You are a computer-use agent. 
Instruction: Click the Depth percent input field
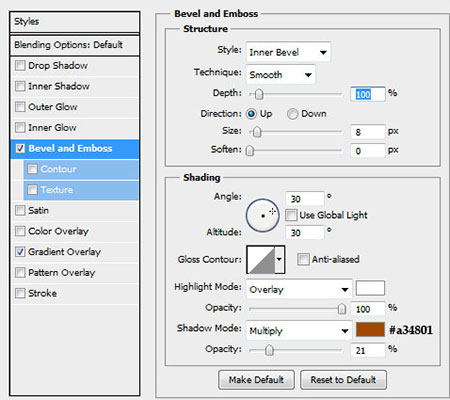[x=368, y=94]
